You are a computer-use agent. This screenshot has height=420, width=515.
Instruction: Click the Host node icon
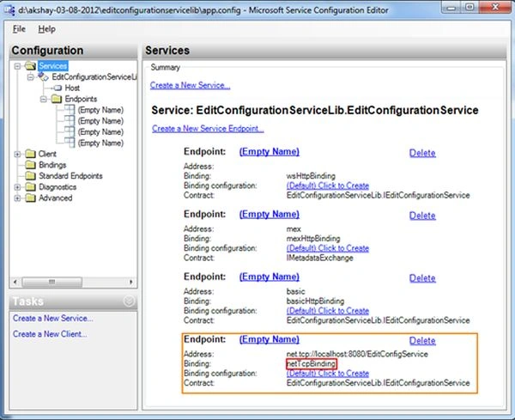[x=58, y=88]
